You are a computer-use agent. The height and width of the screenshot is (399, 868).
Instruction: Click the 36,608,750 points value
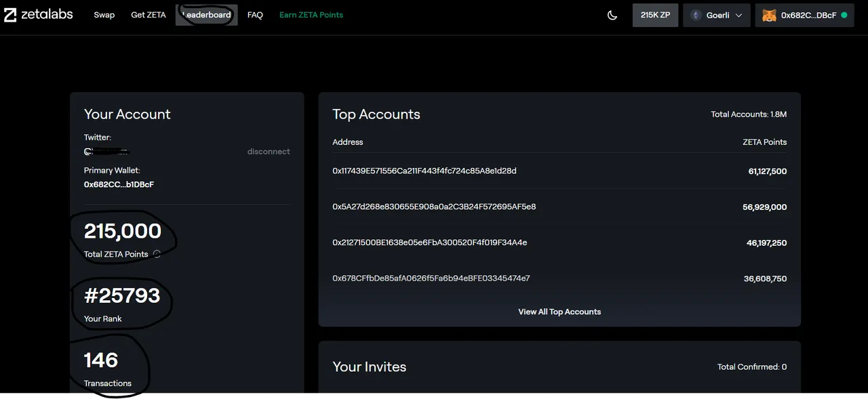[x=766, y=279]
